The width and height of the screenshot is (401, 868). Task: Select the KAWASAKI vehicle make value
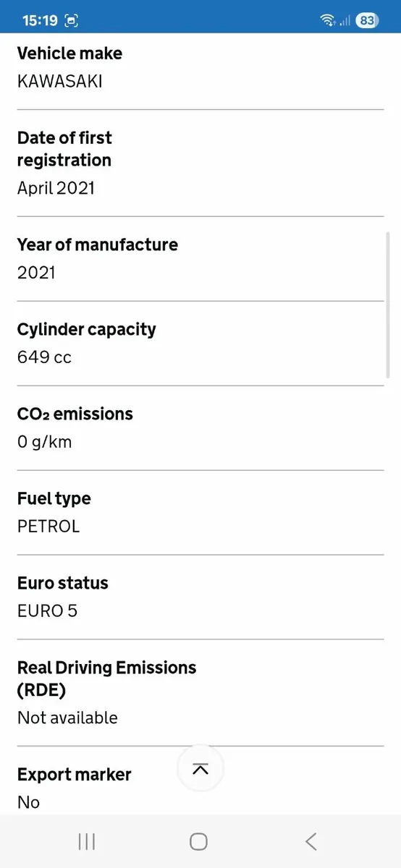point(59,81)
